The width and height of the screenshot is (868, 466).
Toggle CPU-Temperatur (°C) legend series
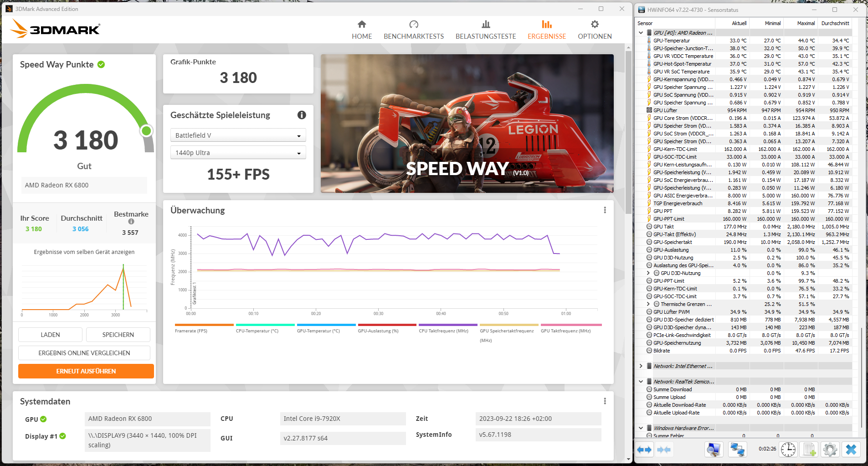tap(265, 328)
